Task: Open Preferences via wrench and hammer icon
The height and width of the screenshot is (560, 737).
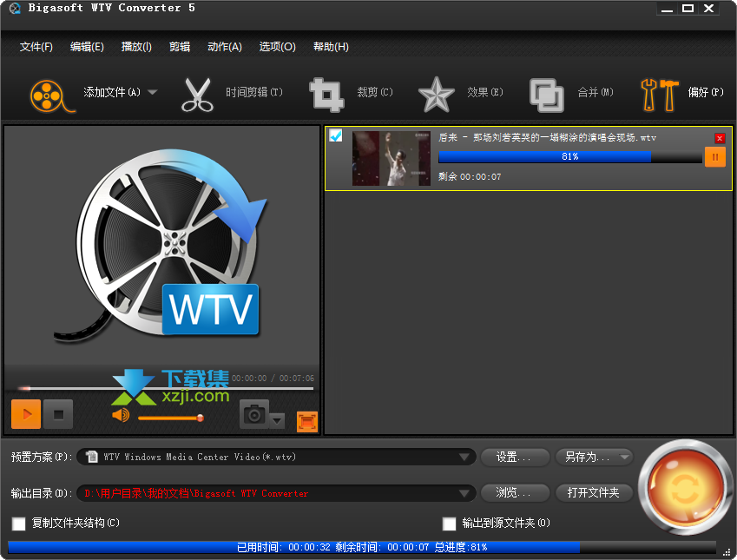Action: point(659,96)
